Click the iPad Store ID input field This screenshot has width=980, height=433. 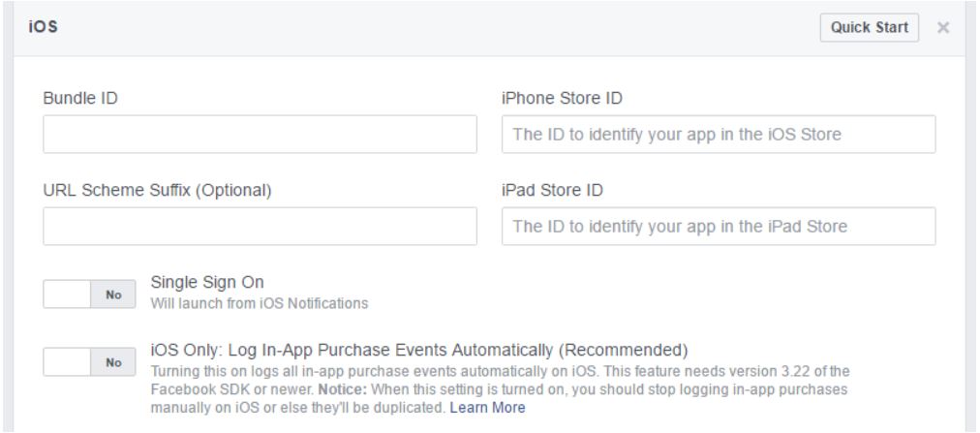(x=719, y=227)
